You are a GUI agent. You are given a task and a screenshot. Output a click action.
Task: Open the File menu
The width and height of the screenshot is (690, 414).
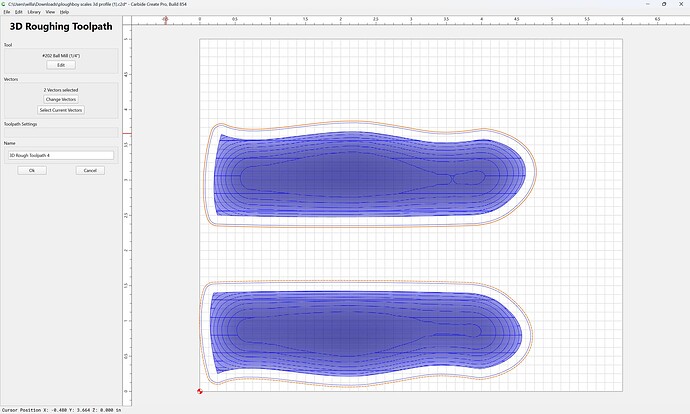click(7, 12)
